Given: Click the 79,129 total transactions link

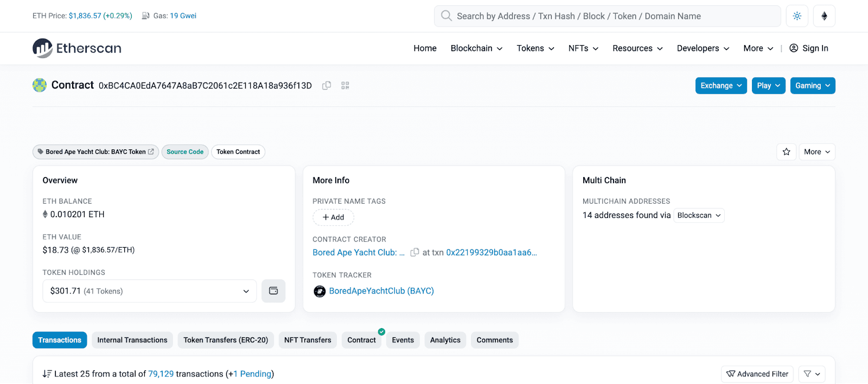Looking at the screenshot, I should coord(161,374).
